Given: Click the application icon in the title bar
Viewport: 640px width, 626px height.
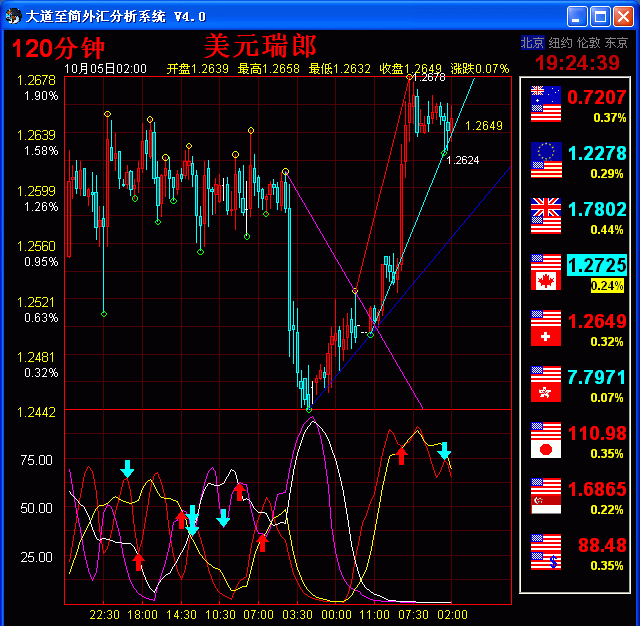Looking at the screenshot, I should (x=13, y=16).
